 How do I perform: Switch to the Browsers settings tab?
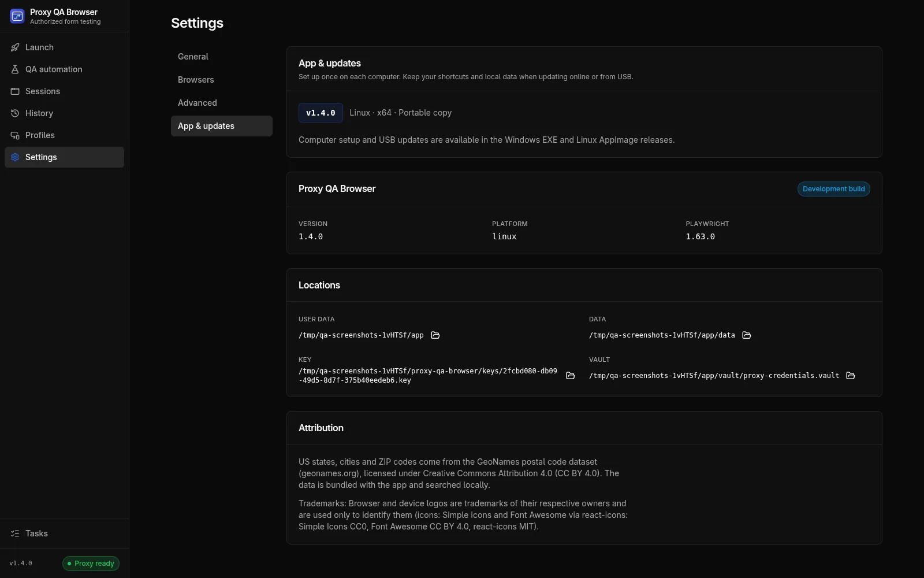point(222,80)
